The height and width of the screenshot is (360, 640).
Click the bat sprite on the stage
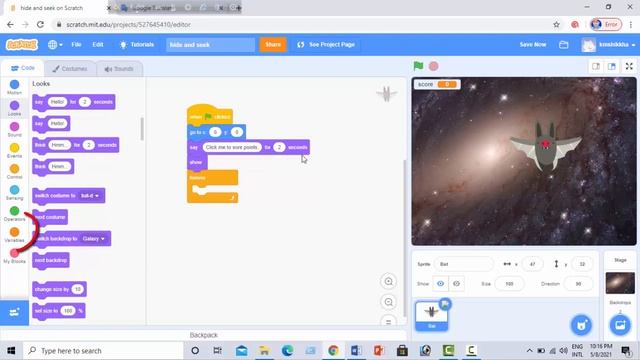[x=545, y=146]
